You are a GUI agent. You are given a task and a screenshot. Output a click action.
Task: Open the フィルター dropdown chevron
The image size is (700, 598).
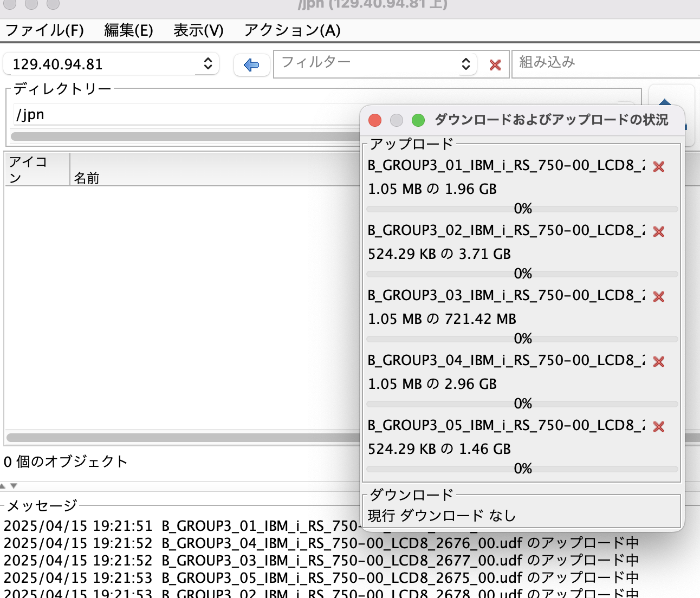[x=465, y=64]
